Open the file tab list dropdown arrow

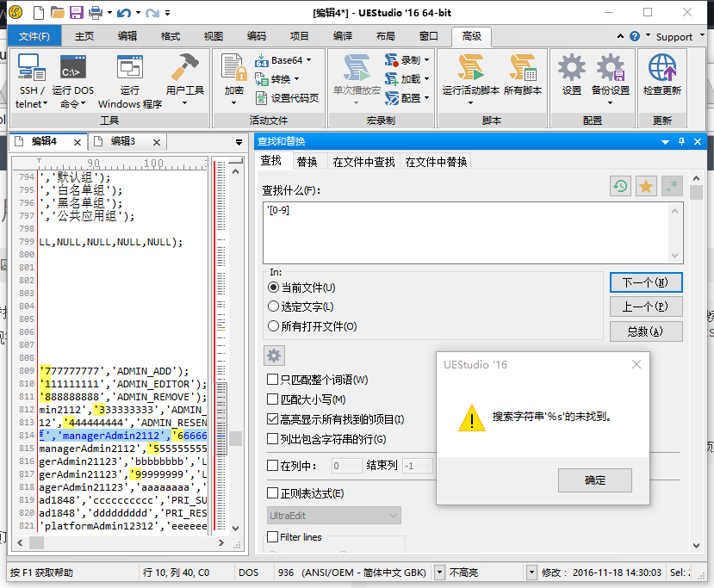(239, 142)
